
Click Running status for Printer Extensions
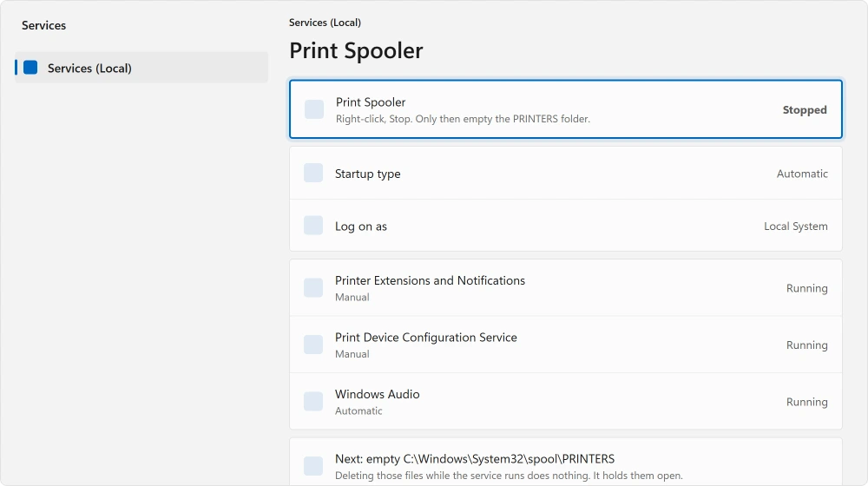tap(806, 288)
